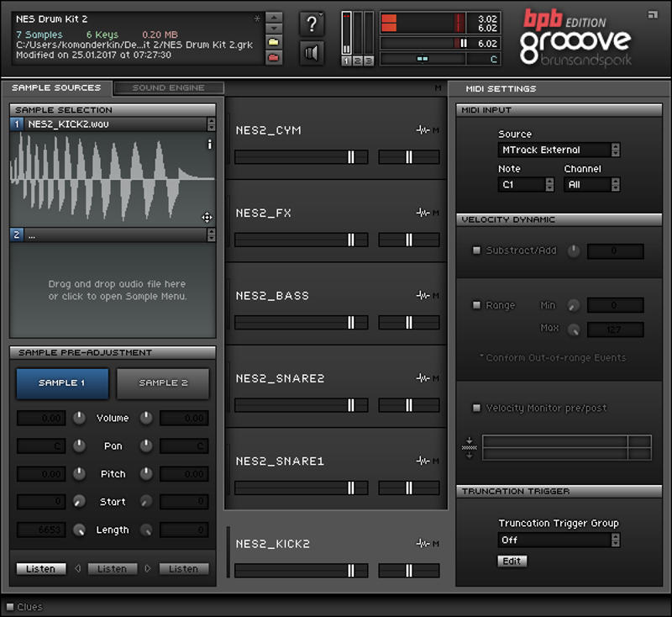
Task: Toggle the Velocity Monitor pre/post checkbox
Action: [477, 408]
